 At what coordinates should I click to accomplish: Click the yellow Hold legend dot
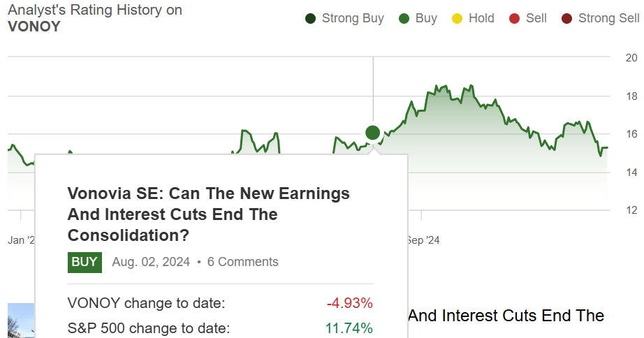tap(457, 18)
